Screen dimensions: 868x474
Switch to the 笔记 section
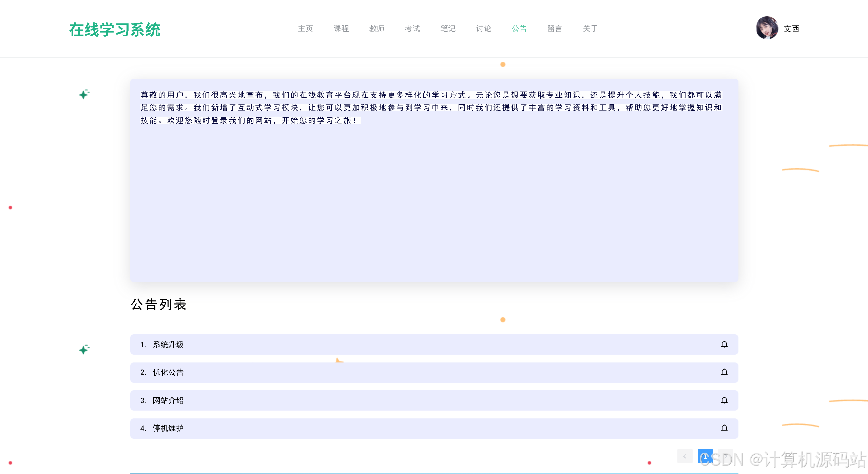click(448, 28)
